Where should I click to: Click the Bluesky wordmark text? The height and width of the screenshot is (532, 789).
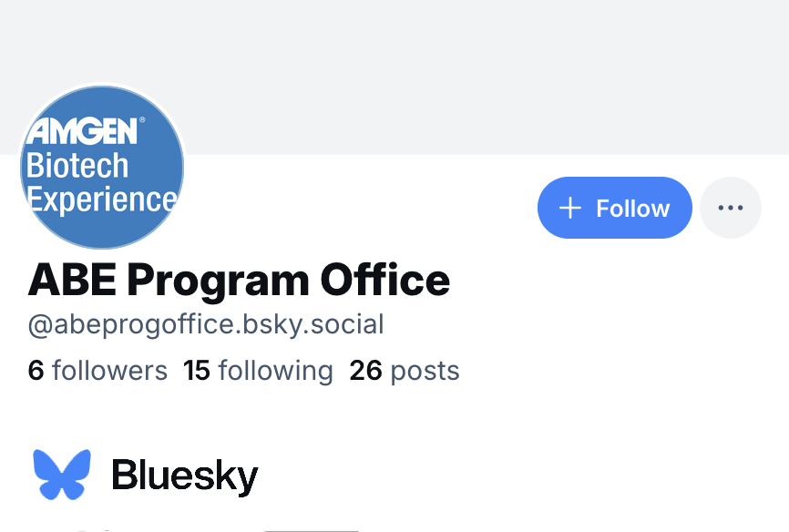click(184, 474)
